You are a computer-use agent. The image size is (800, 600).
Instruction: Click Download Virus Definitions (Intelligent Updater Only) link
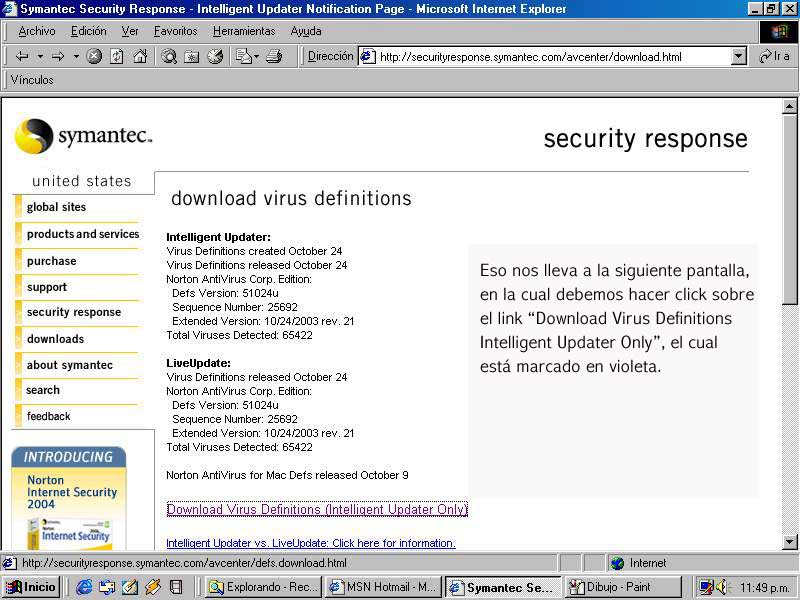click(317, 509)
